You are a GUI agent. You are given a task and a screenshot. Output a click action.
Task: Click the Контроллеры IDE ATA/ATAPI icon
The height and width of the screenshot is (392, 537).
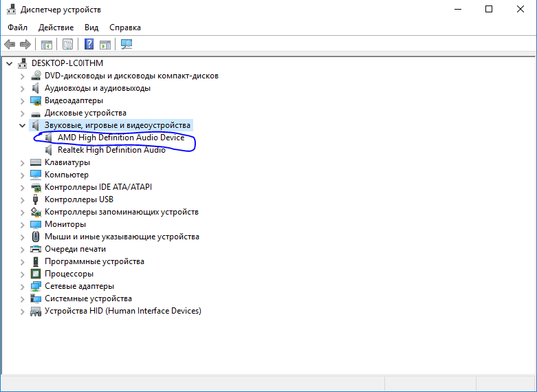coord(36,187)
